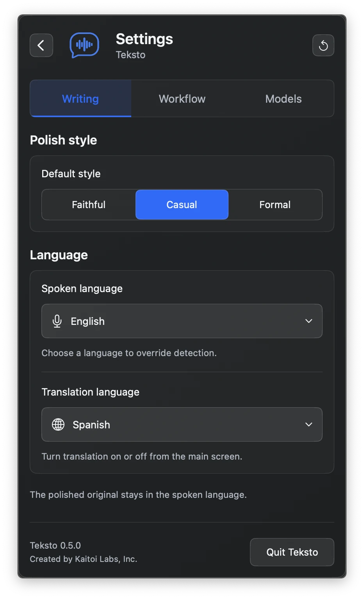Open the Translation language Spanish dropdown
The width and height of the screenshot is (364, 599).
pyautogui.click(x=182, y=424)
